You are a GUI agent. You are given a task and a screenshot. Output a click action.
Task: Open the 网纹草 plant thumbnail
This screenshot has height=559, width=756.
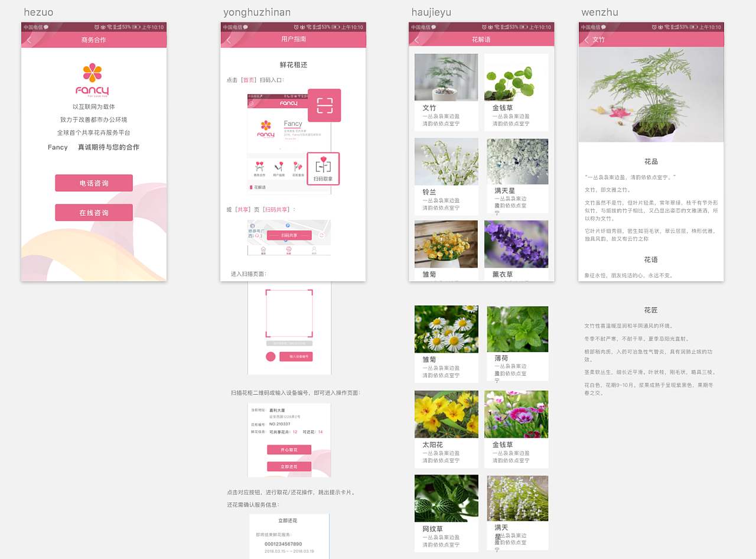pyautogui.click(x=447, y=498)
